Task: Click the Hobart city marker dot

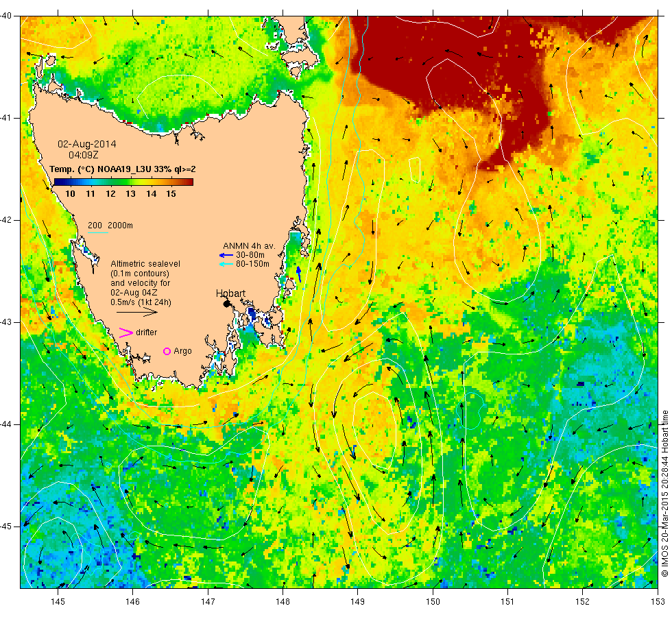Action: tap(227, 304)
